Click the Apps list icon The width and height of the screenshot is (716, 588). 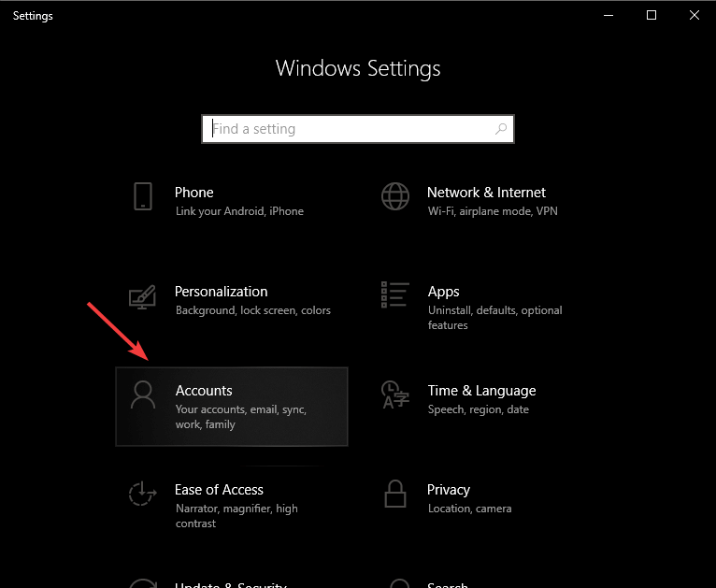[x=395, y=294]
